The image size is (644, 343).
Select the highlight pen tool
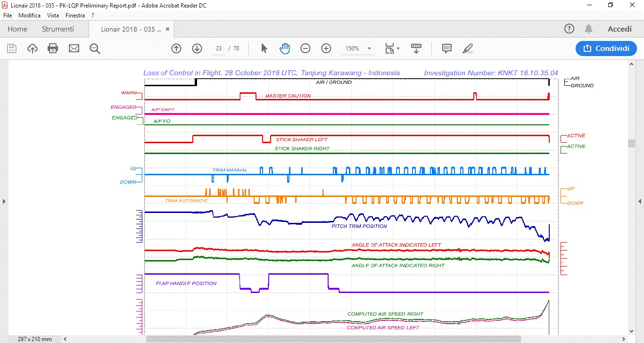point(468,49)
